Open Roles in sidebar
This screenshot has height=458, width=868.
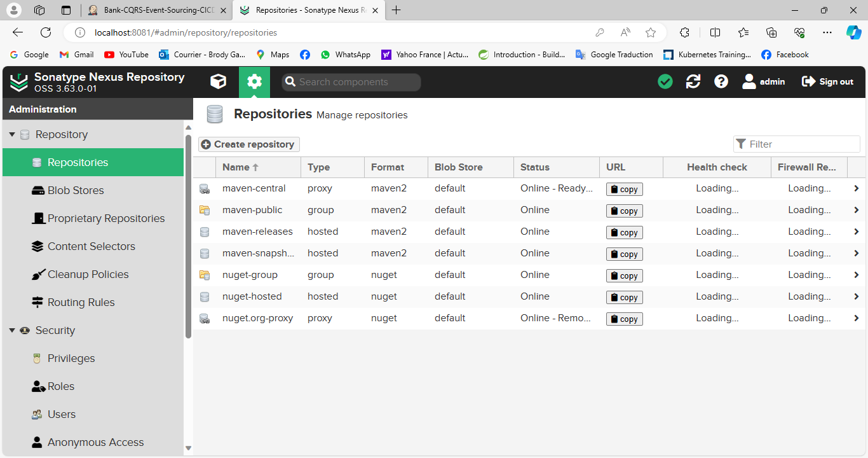click(93, 386)
